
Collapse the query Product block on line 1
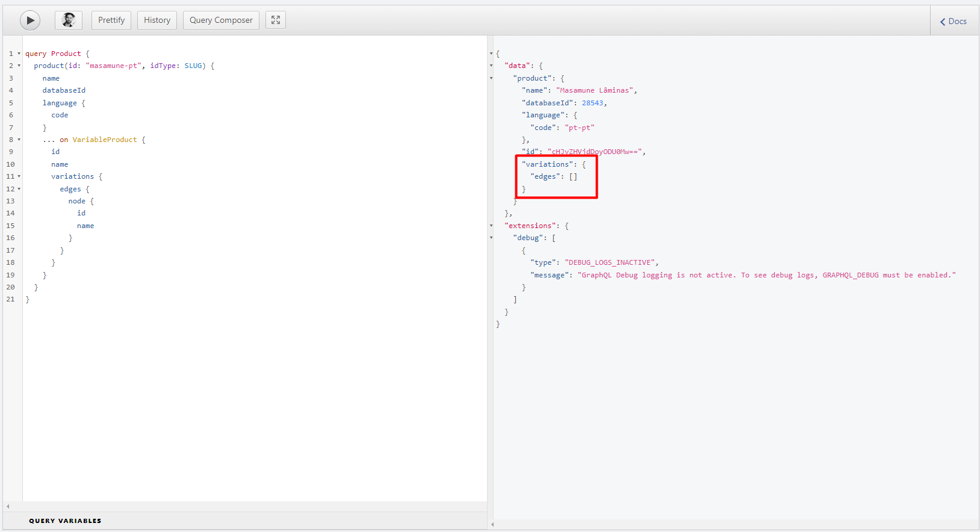pos(19,54)
